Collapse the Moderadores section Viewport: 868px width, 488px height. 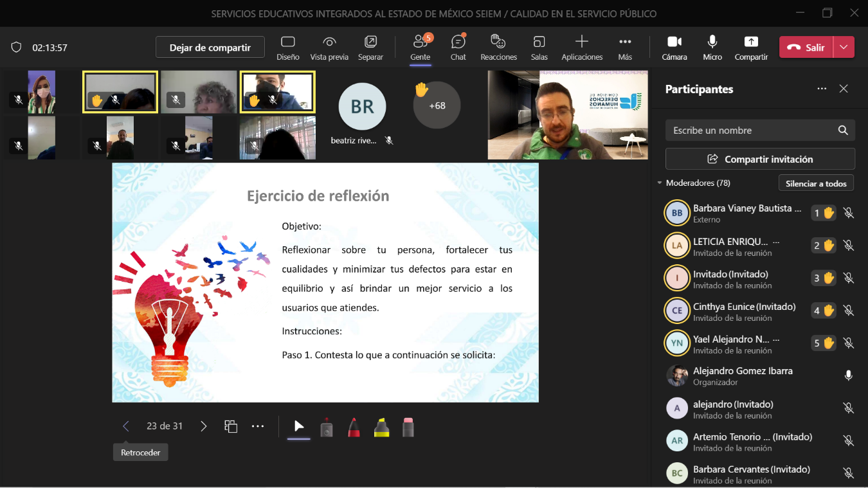[660, 183]
